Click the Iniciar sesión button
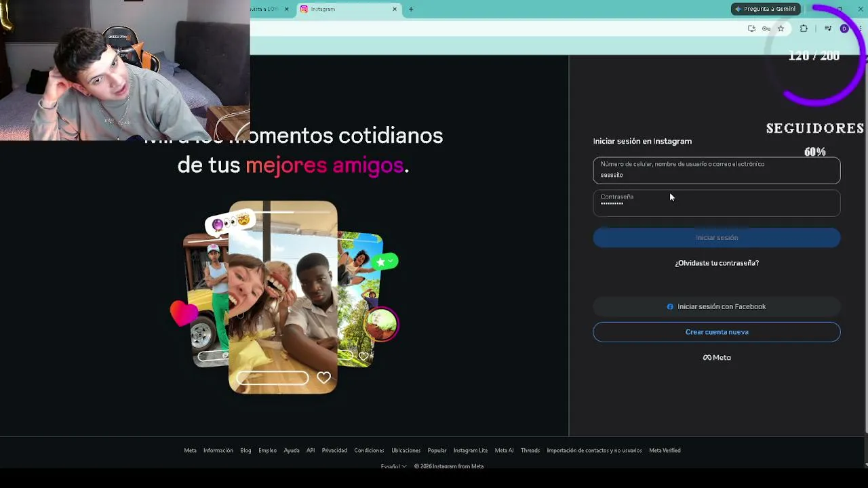The width and height of the screenshot is (868, 488). pos(717,237)
